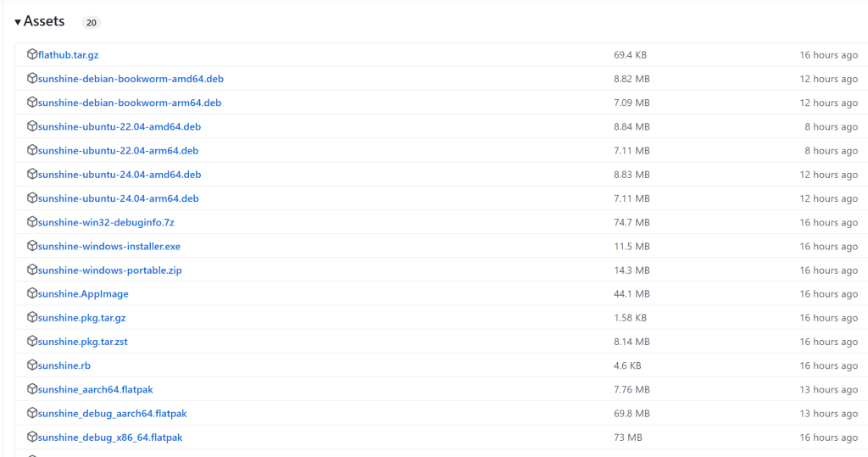This screenshot has width=868, height=457.
Task: Click the package icon beside flathub.tar.gz
Action: (x=32, y=54)
